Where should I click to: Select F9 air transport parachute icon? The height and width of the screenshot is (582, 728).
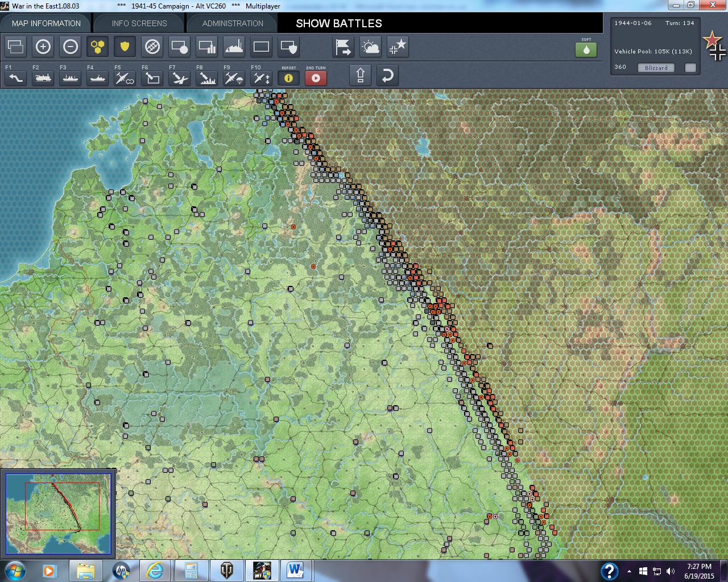coord(234,78)
